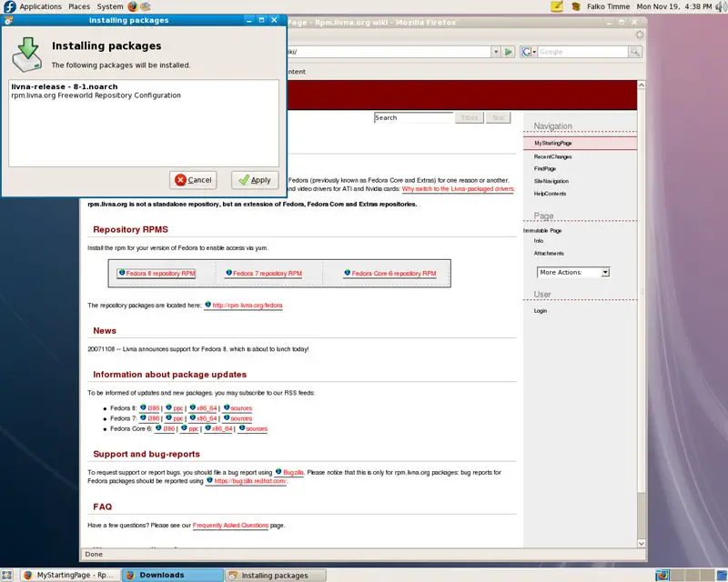
Task: Open the Fedora Core 6 repository RPM link
Action: 394,274
